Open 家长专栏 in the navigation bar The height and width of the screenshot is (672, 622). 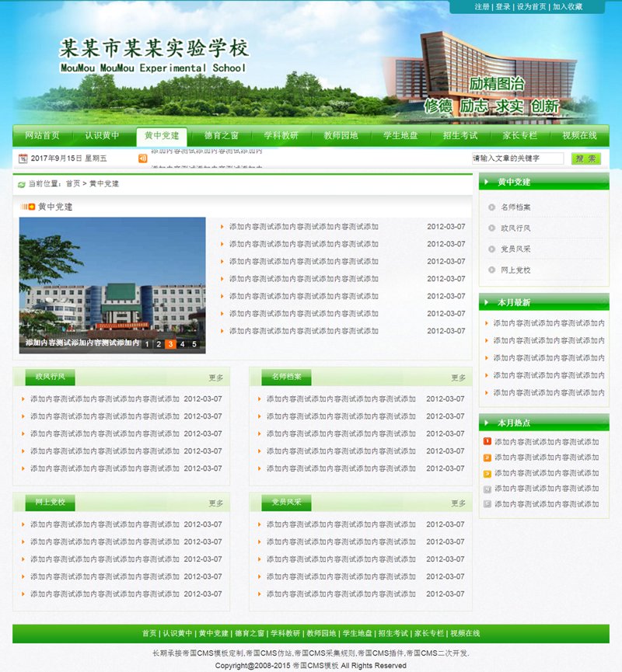point(519,135)
